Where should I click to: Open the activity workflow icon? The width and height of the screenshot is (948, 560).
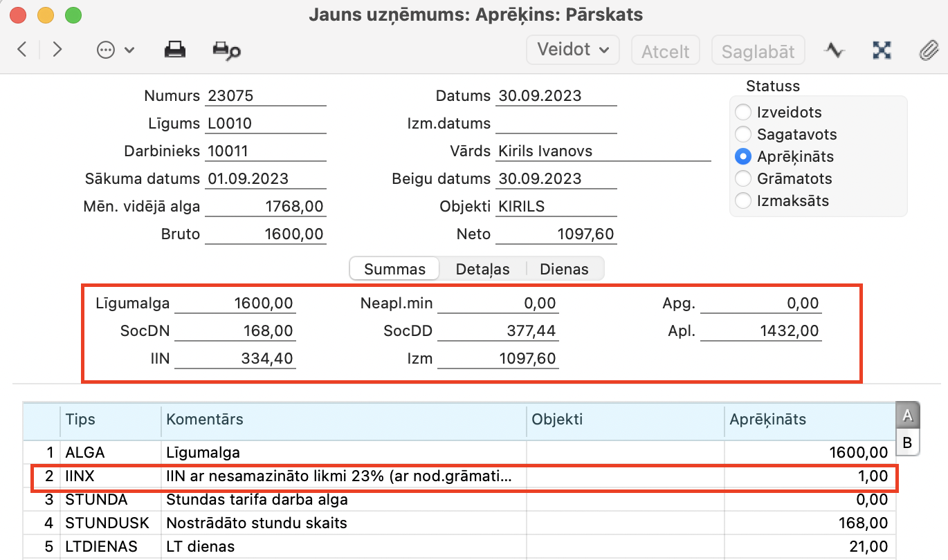835,50
